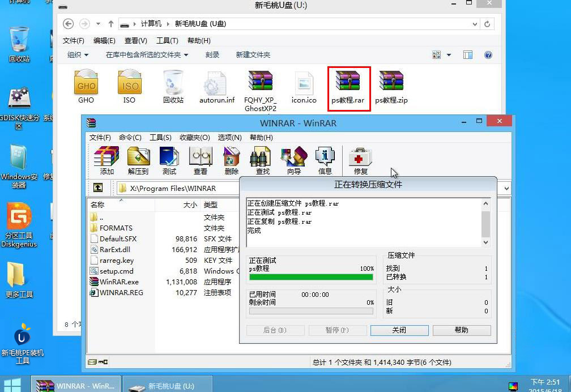
Task: Open the 工具(T) menu in Explorer
Action: (167, 40)
